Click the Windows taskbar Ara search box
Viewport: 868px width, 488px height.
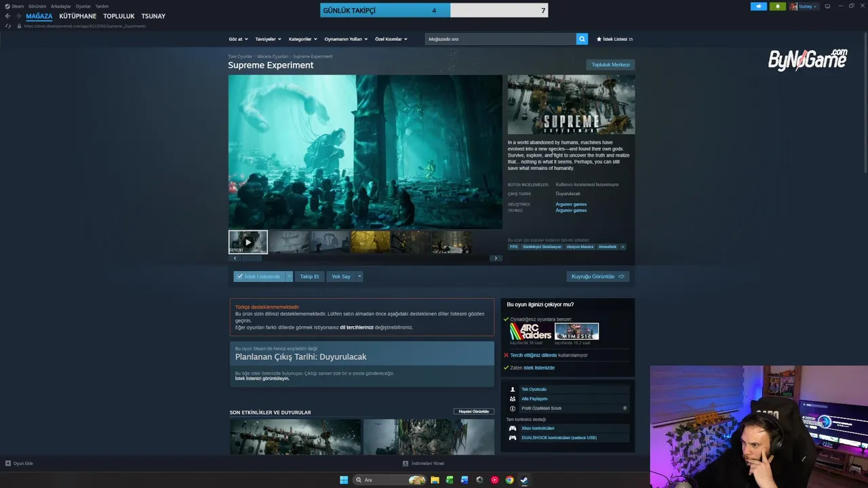point(390,480)
